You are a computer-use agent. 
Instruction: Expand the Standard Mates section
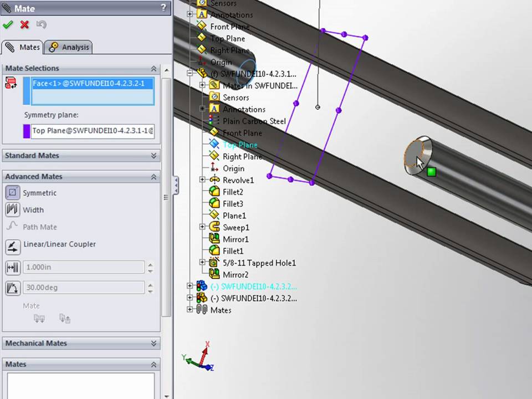[154, 155]
